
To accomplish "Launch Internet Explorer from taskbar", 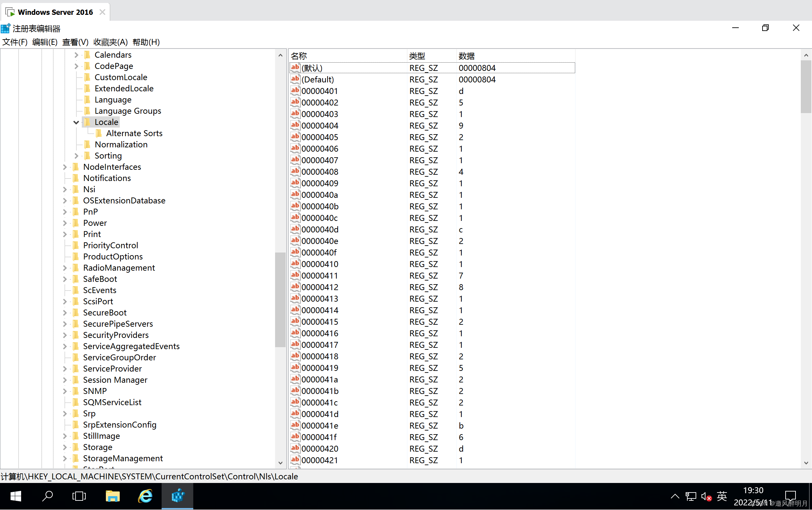I will (145, 496).
